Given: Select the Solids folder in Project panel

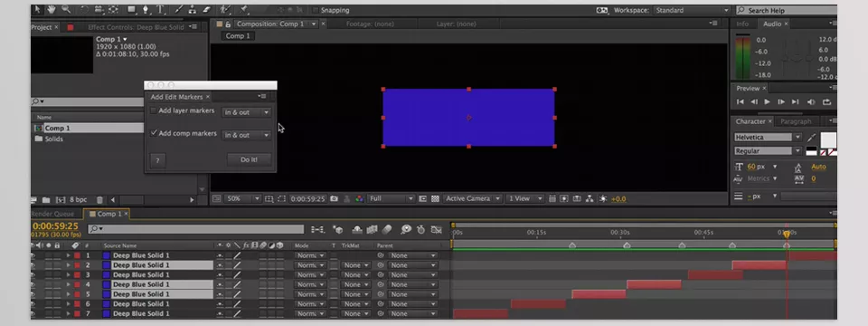Looking at the screenshot, I should pos(49,139).
